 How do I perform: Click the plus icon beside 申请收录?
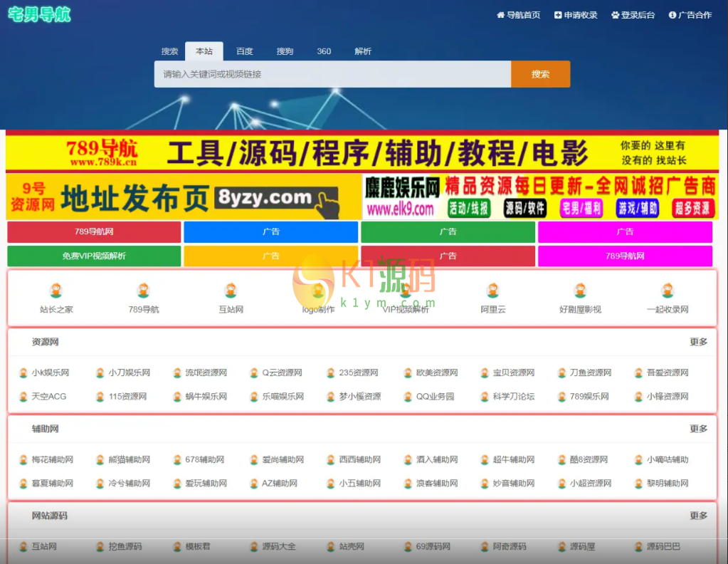[558, 15]
